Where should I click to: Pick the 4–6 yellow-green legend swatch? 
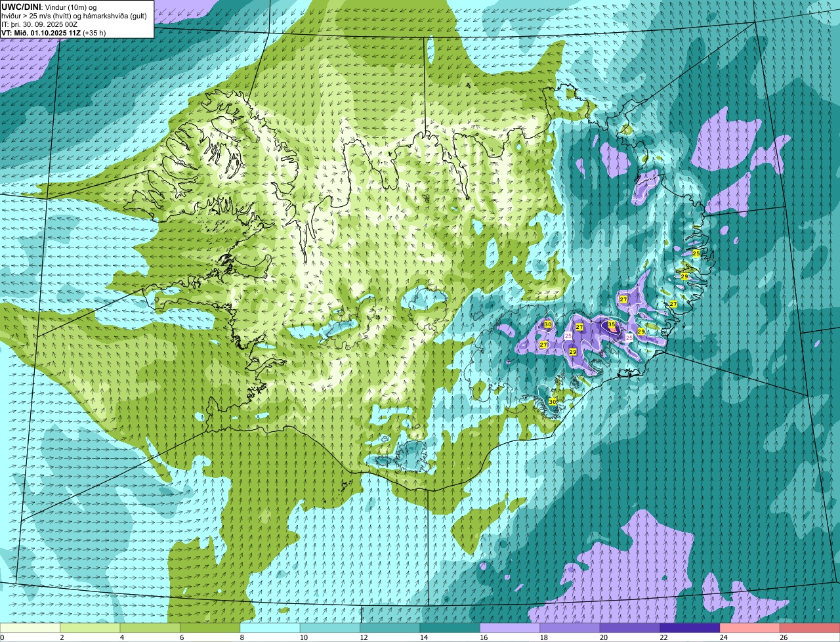coord(150,628)
